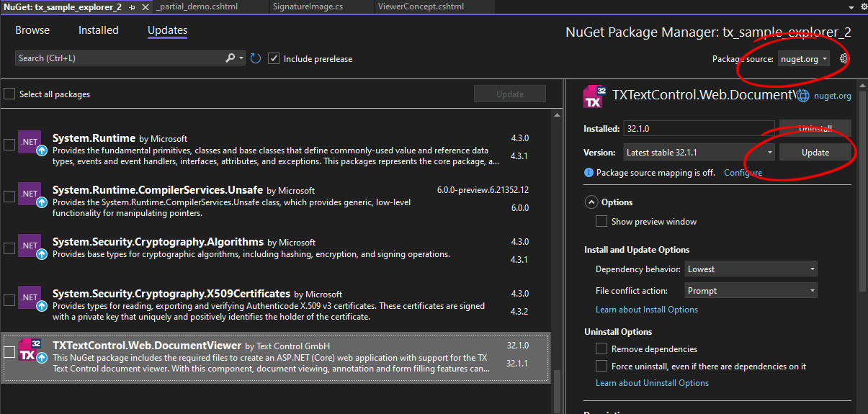Check the TXTextControl.Web.DocumentViewer checkbox
Viewport: 868px width, 414px height.
(x=9, y=351)
